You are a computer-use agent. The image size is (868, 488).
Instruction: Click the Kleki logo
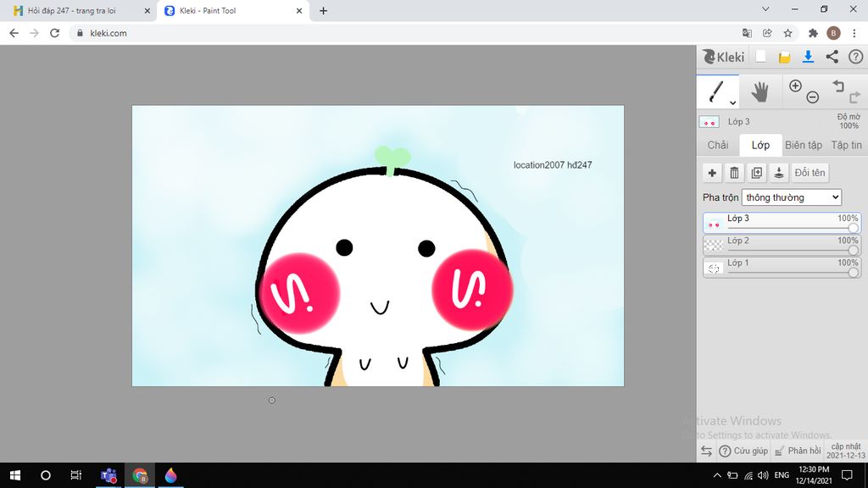(x=724, y=57)
